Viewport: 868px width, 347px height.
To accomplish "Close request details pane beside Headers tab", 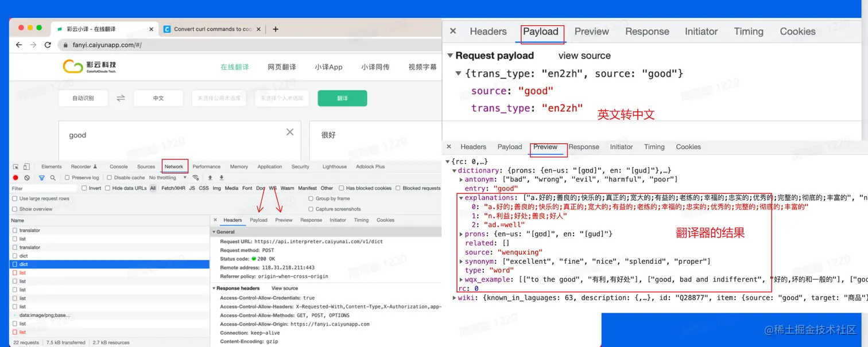I will 215,220.
